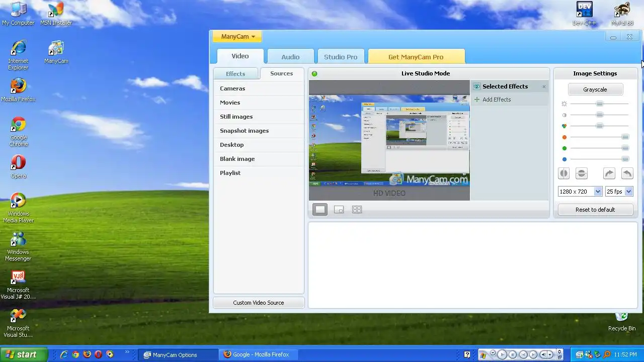Toggle the green Live Studio Mode indicator

pos(314,74)
